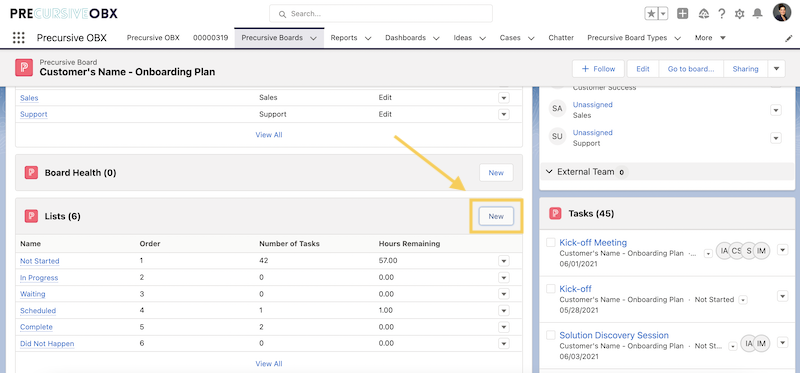Click the SU avatar for Support role
This screenshot has width=800, height=373.
[557, 137]
